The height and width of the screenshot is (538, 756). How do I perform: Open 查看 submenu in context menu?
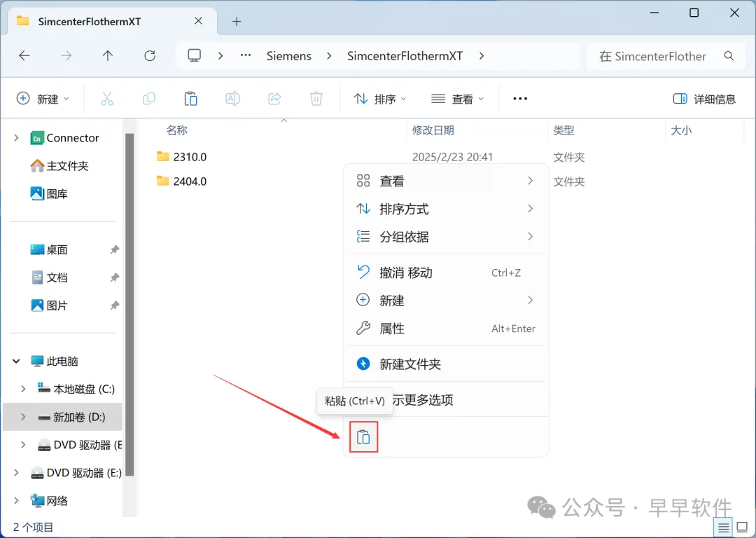point(446,181)
